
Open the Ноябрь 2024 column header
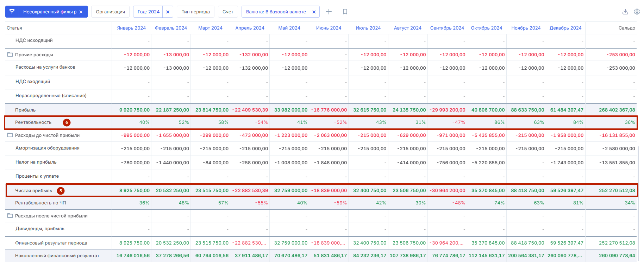526,28
